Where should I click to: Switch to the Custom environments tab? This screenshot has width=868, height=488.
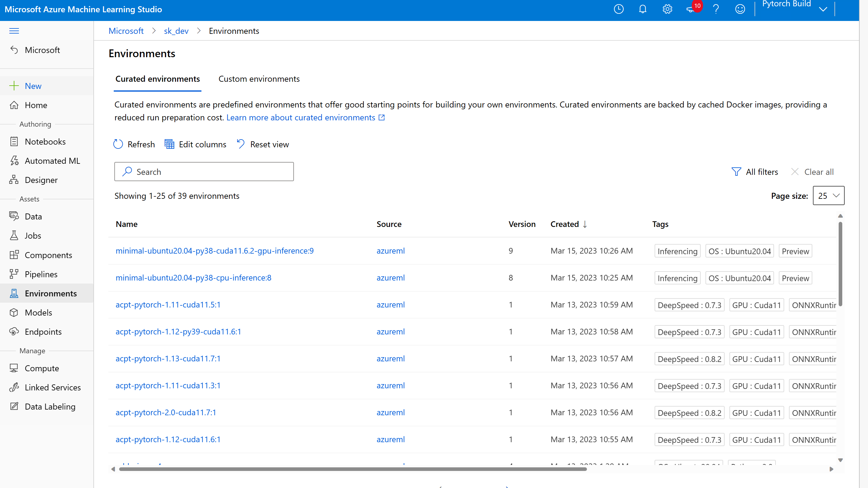click(x=259, y=78)
